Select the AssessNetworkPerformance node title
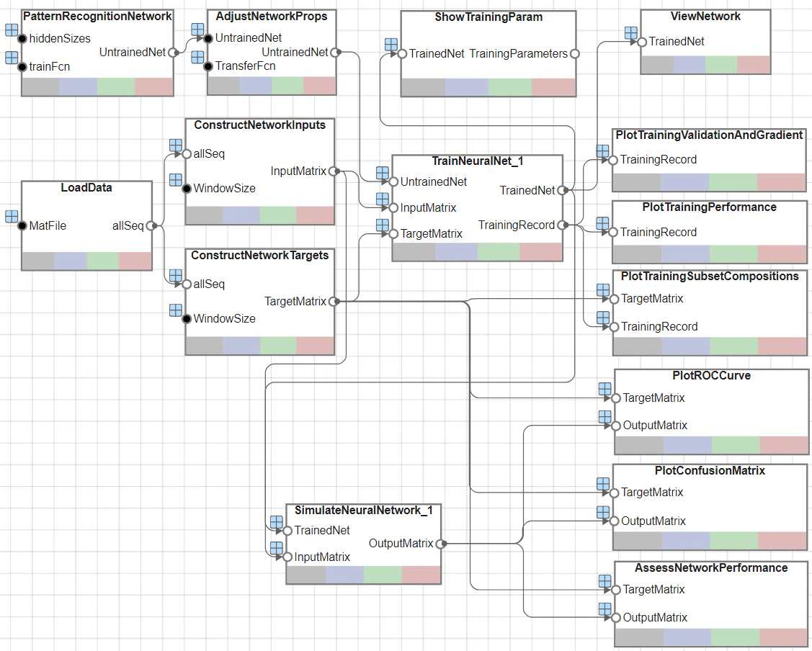This screenshot has width=812, height=651. (710, 567)
